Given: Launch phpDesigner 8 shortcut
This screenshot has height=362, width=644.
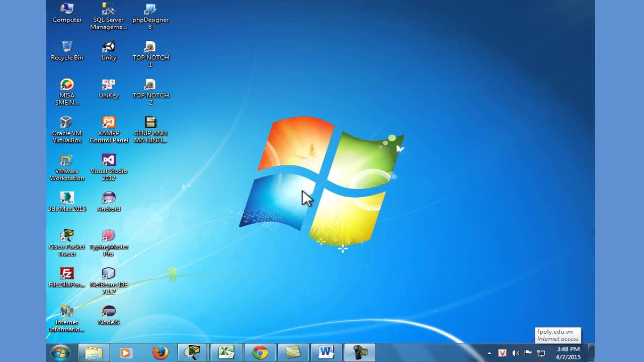Looking at the screenshot, I should [150, 16].
